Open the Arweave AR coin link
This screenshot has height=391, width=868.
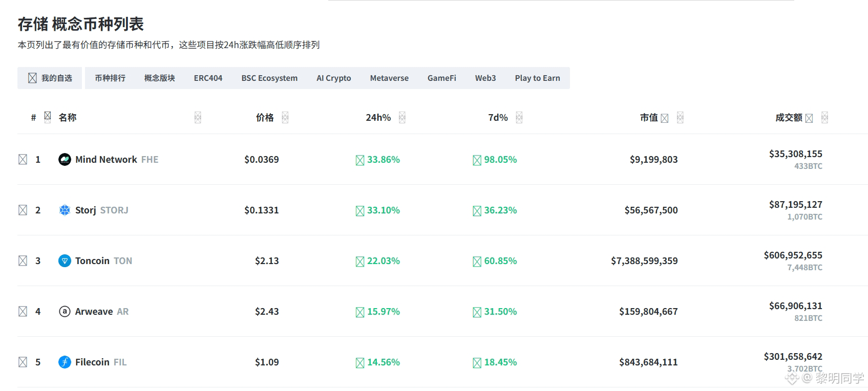tap(102, 312)
